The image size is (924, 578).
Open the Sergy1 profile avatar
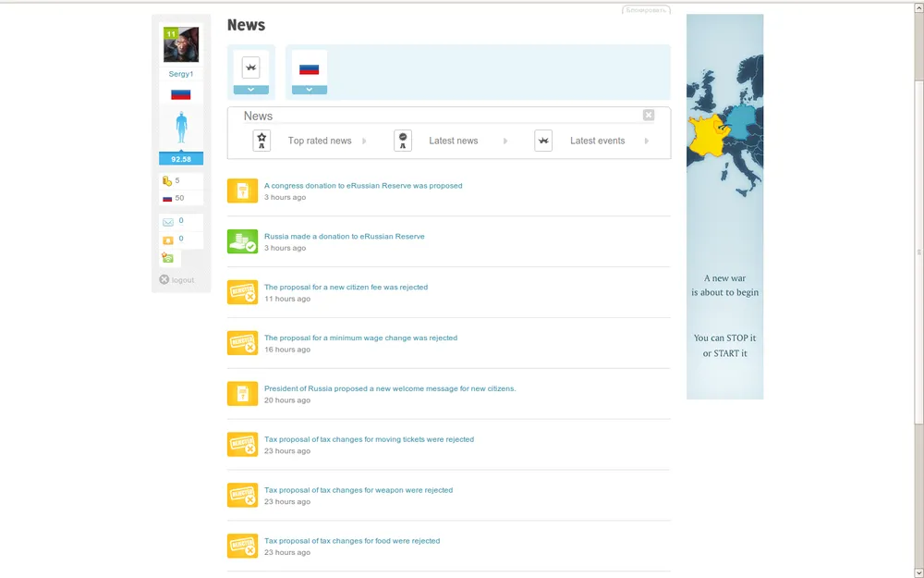coord(181,44)
